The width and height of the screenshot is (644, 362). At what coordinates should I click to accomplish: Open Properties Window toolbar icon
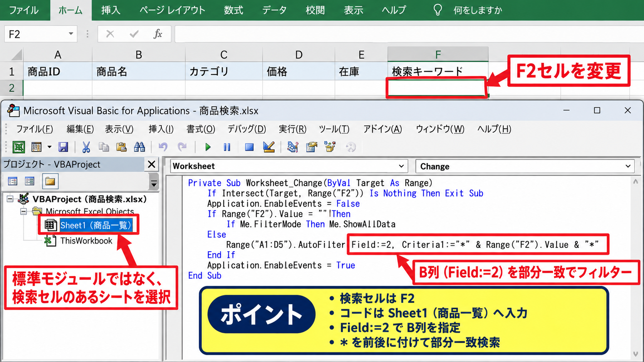point(312,147)
